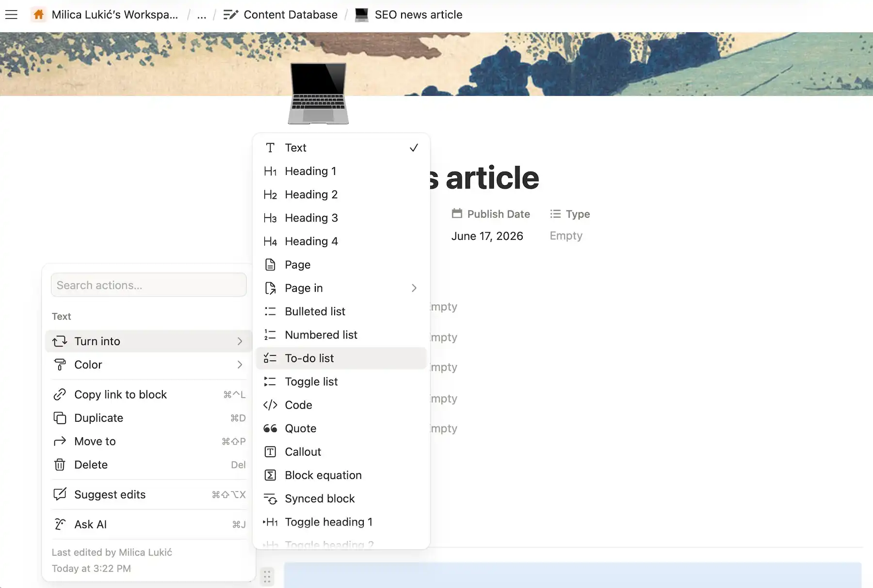Click the laptop icon in breadcrumb
Image resolution: width=873 pixels, height=588 pixels.
[x=362, y=15]
